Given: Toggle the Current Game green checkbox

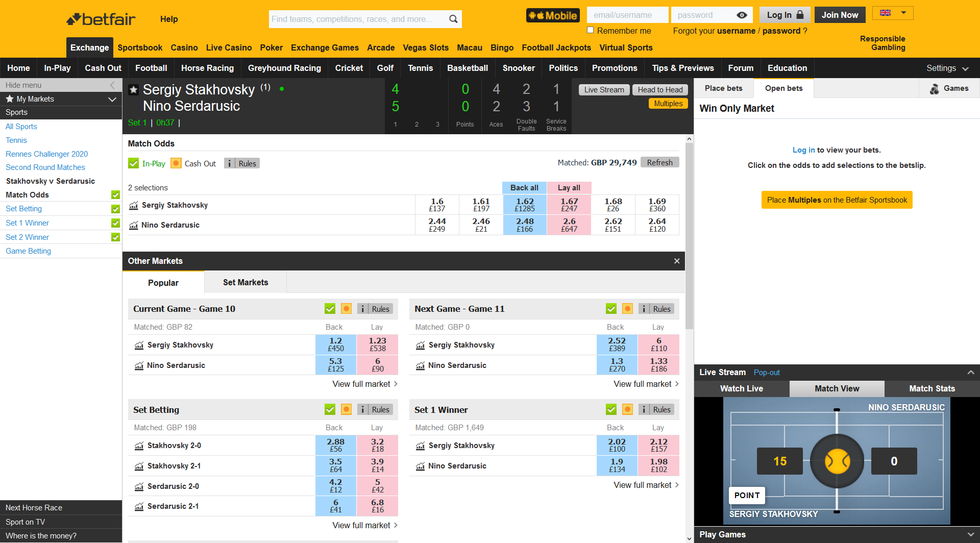Looking at the screenshot, I should 330,309.
